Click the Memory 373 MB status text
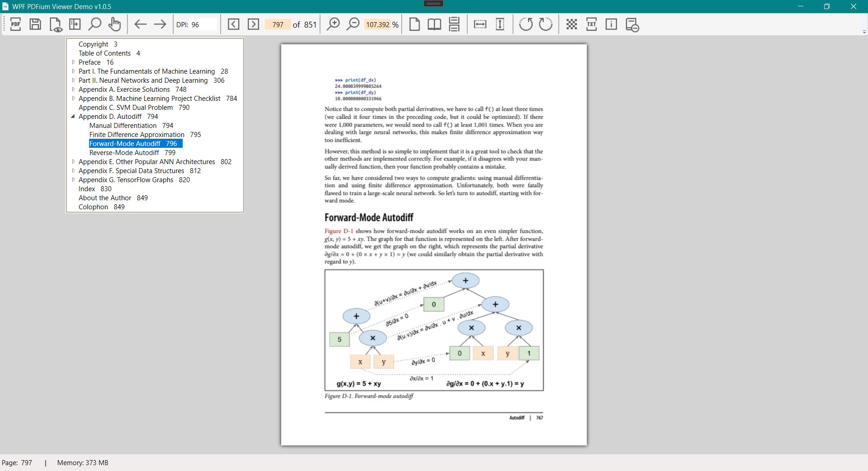The width and height of the screenshot is (868, 471). pos(83,463)
